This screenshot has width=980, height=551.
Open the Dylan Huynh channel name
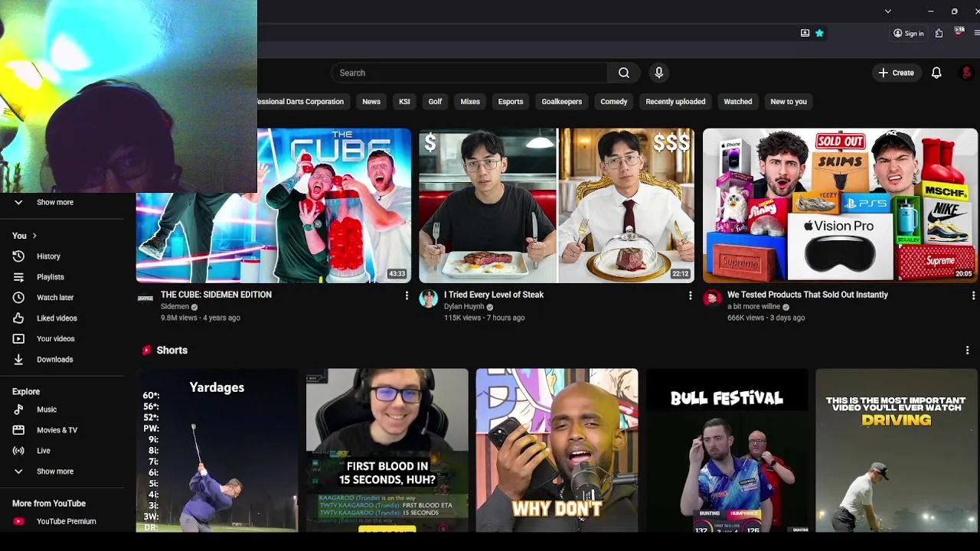point(464,307)
